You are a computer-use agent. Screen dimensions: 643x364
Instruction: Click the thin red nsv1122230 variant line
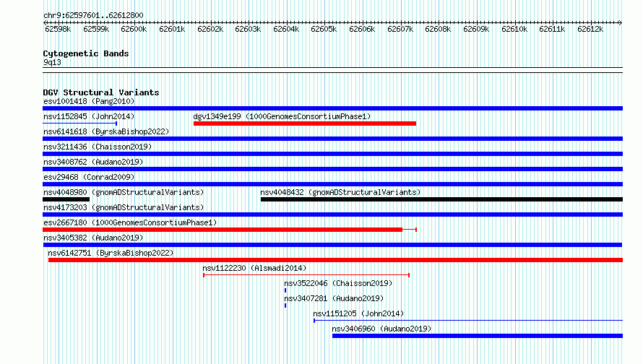[306, 275]
